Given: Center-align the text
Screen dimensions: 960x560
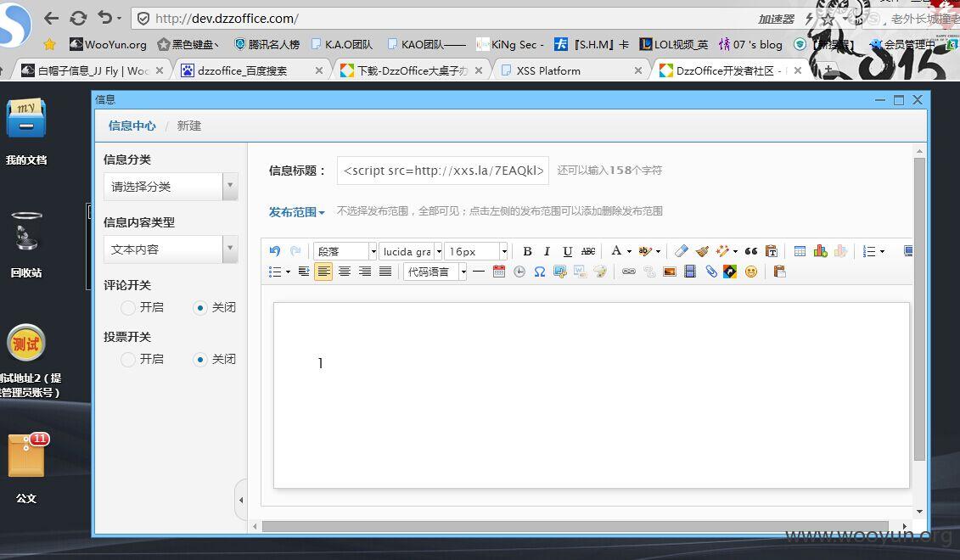Looking at the screenshot, I should [345, 272].
